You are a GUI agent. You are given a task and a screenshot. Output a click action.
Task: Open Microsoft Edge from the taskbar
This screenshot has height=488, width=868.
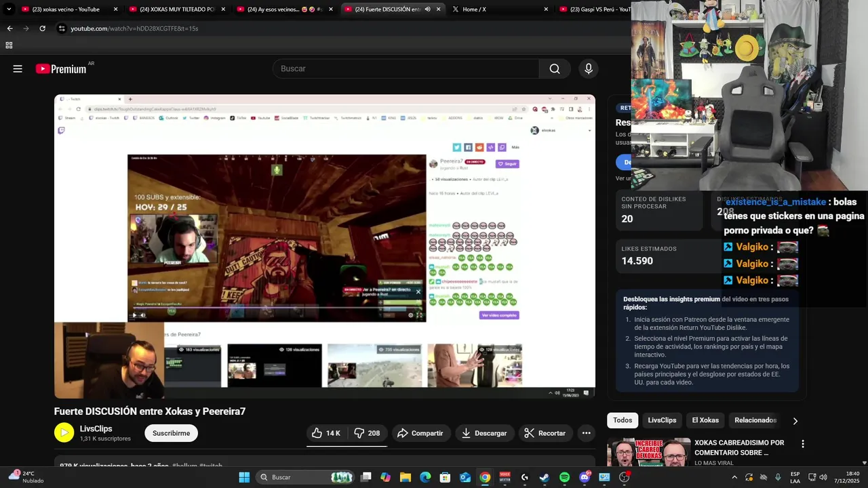425,477
